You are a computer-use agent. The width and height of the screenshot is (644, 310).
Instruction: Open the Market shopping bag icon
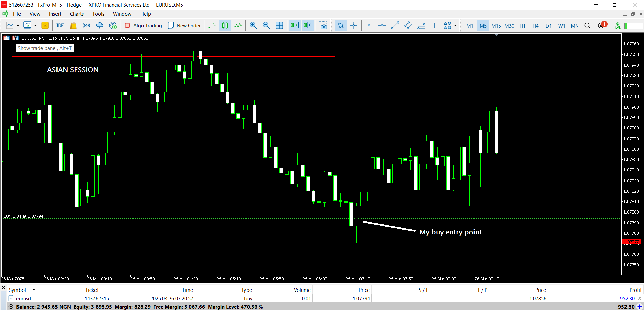(73, 26)
